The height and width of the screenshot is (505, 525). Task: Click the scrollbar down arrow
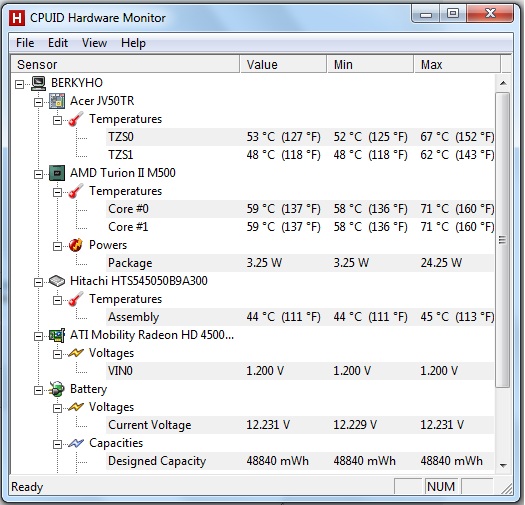(503, 465)
